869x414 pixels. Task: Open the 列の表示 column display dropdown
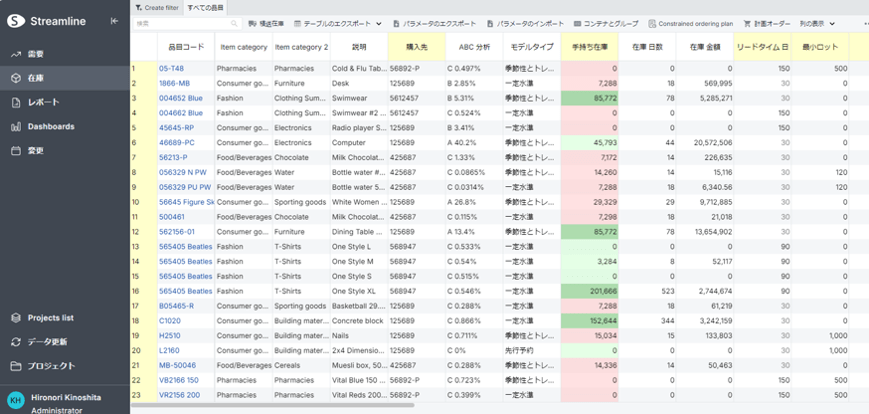coord(833,23)
